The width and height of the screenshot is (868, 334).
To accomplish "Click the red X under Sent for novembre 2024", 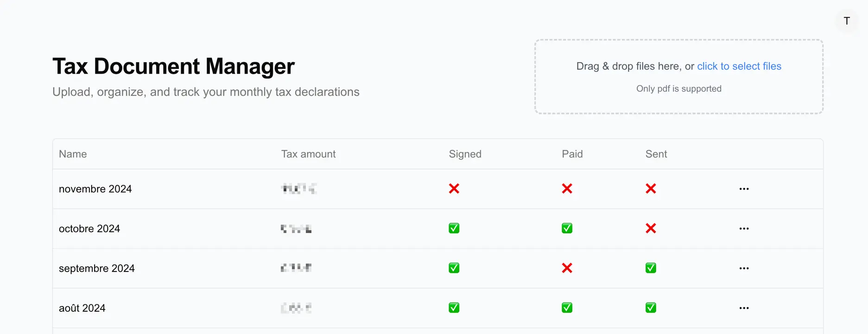I will tap(651, 189).
